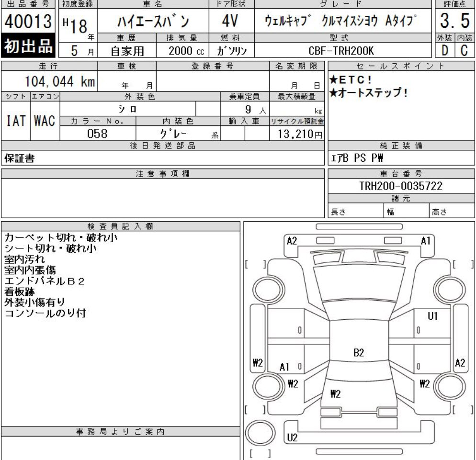The image size is (476, 460).
Task: Select the B2 mark on the roof diagram
Action: point(359,353)
